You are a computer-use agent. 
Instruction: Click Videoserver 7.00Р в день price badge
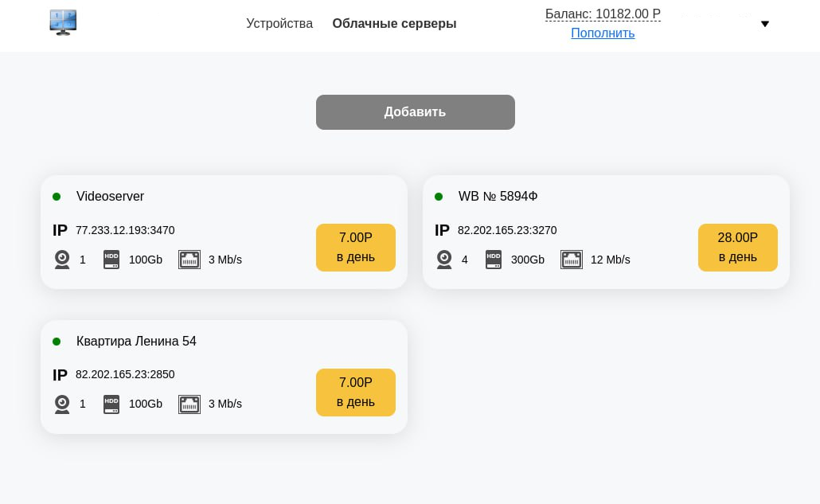point(355,248)
